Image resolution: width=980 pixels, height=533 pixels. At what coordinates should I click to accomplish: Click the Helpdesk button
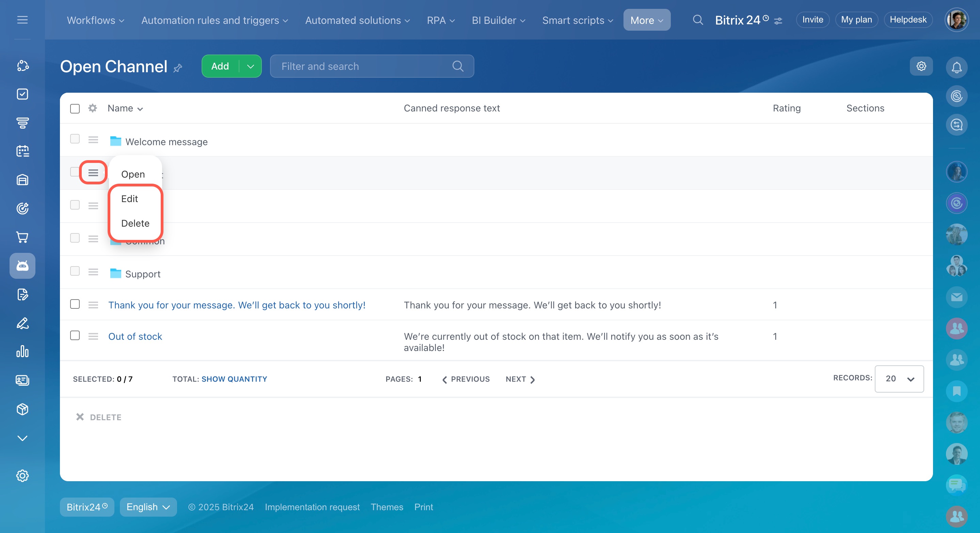point(908,20)
